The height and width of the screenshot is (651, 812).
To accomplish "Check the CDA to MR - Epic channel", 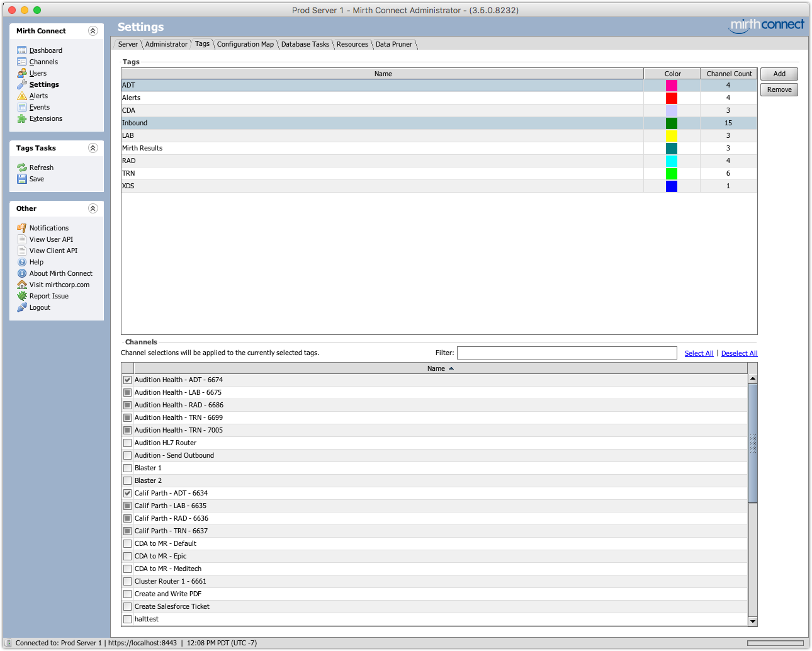I will [127, 556].
